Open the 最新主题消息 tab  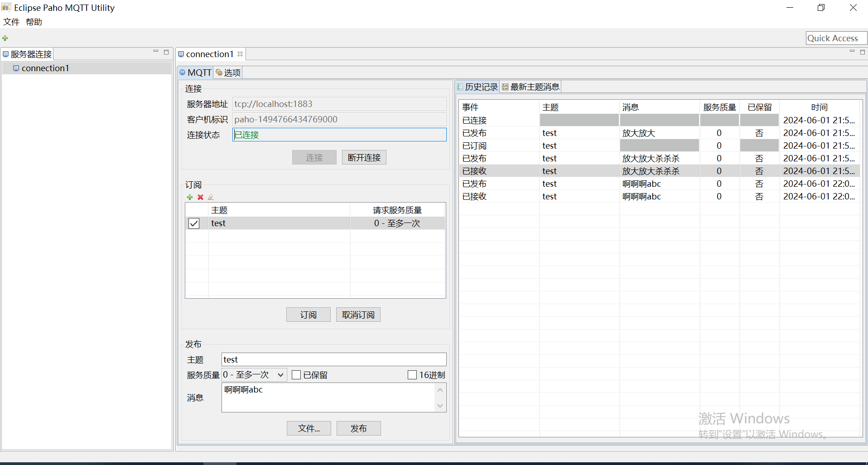pos(530,87)
